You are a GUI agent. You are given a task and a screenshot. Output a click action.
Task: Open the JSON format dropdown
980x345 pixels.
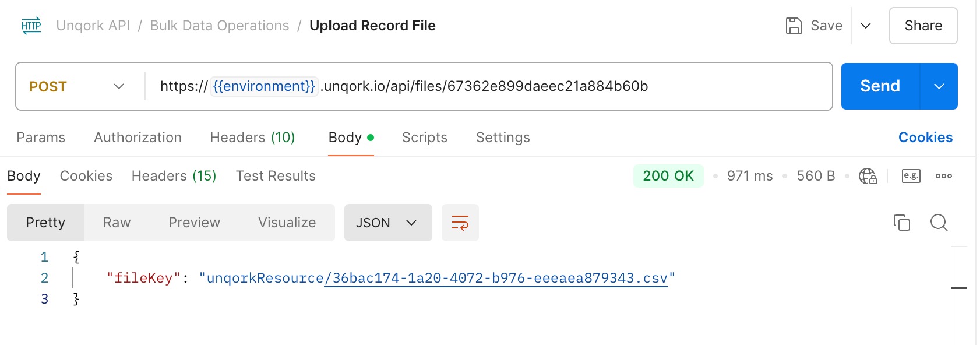pos(388,223)
